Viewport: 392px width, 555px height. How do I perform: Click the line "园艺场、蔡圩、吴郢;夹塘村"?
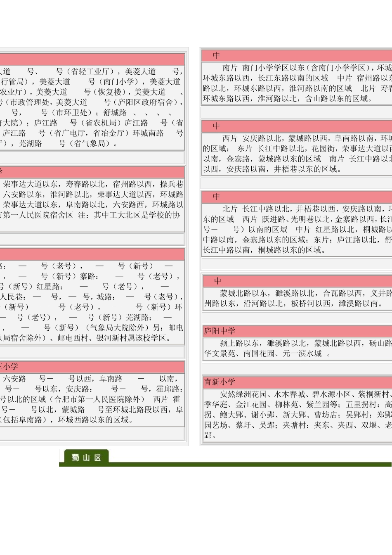[298, 425]
